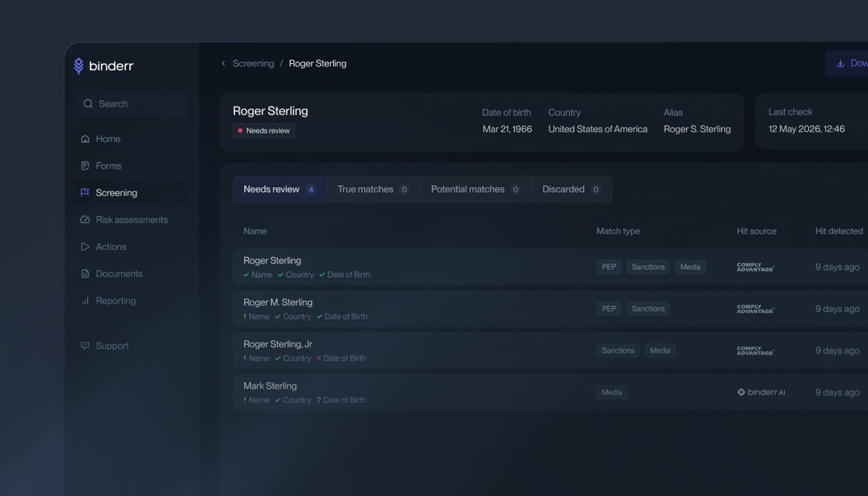This screenshot has width=868, height=496.
Task: Go to Forms in the sidebar
Action: tap(131, 166)
